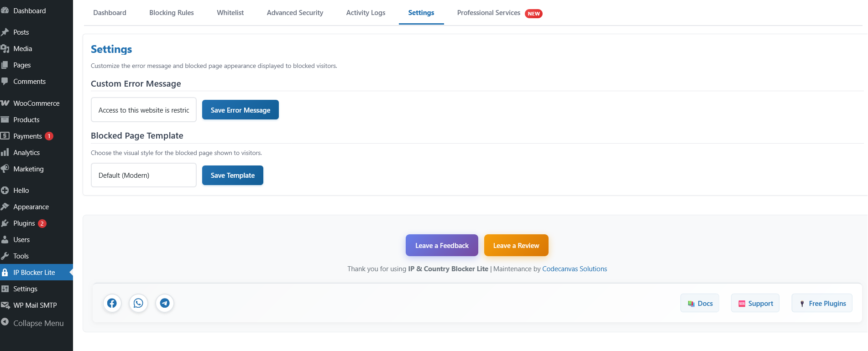Click the WooCommerce sidebar icon
The image size is (868, 351).
pyautogui.click(x=5, y=103)
